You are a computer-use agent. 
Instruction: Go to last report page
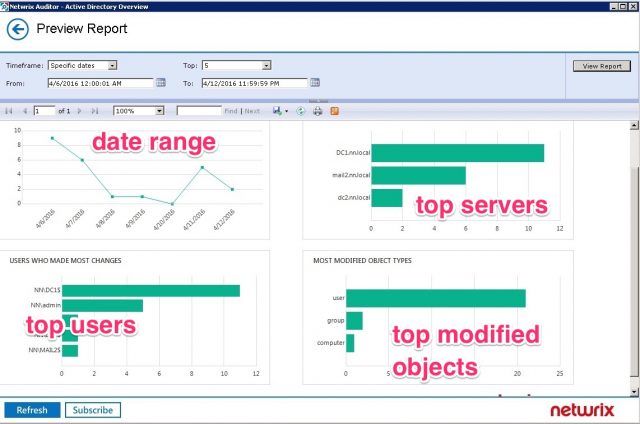click(95, 111)
